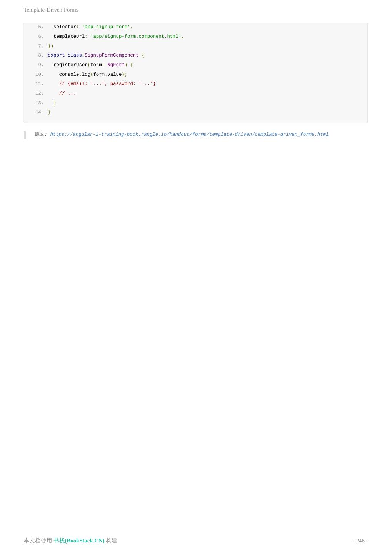The width and height of the screenshot is (392, 554).
Task: Open the BookStack.CN footer link
Action: coord(79,541)
